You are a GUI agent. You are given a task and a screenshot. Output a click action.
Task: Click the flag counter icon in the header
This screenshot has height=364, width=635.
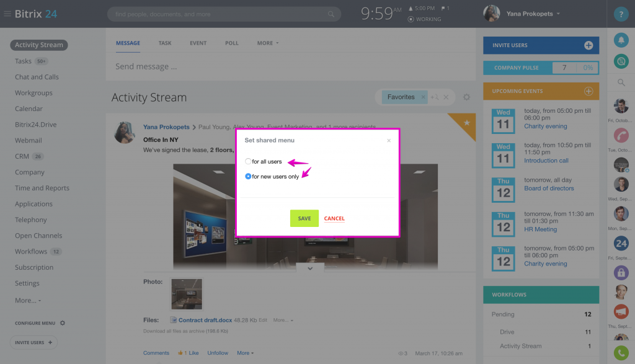[443, 9]
